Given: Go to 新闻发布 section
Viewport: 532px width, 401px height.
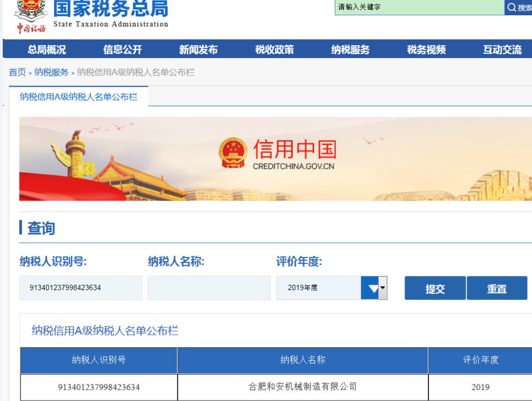Looking at the screenshot, I should [198, 50].
